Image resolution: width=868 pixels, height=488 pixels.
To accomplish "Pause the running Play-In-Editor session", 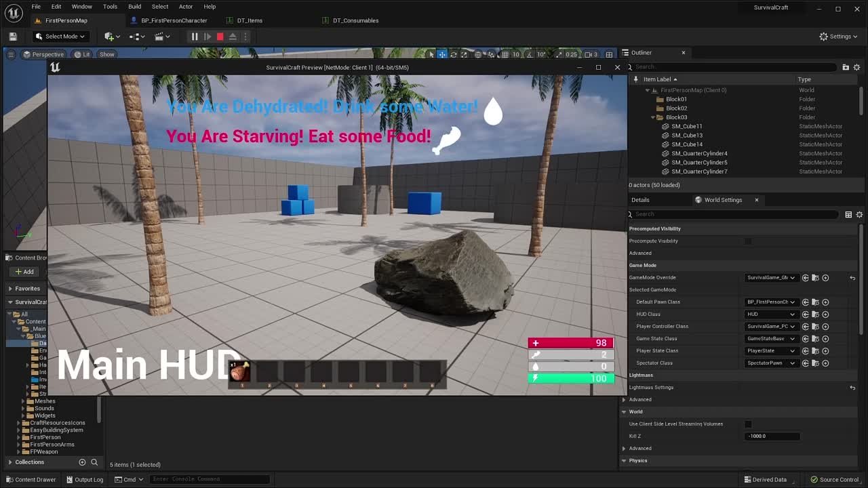I will point(194,37).
